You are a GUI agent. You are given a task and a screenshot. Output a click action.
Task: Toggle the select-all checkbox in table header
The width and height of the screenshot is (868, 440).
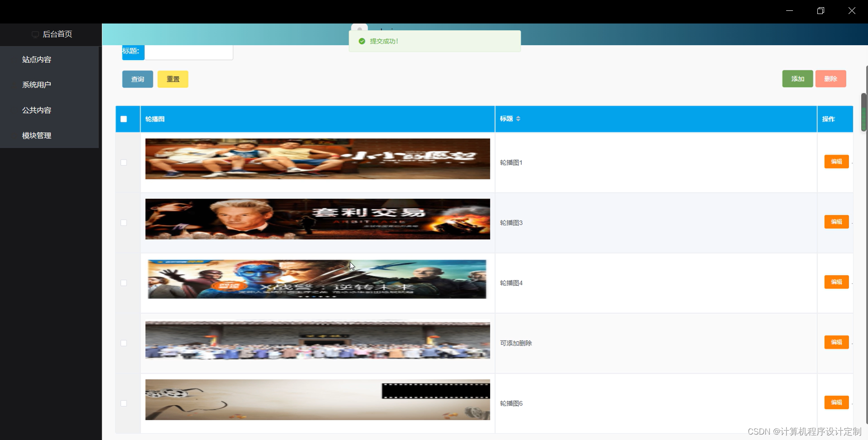point(124,119)
